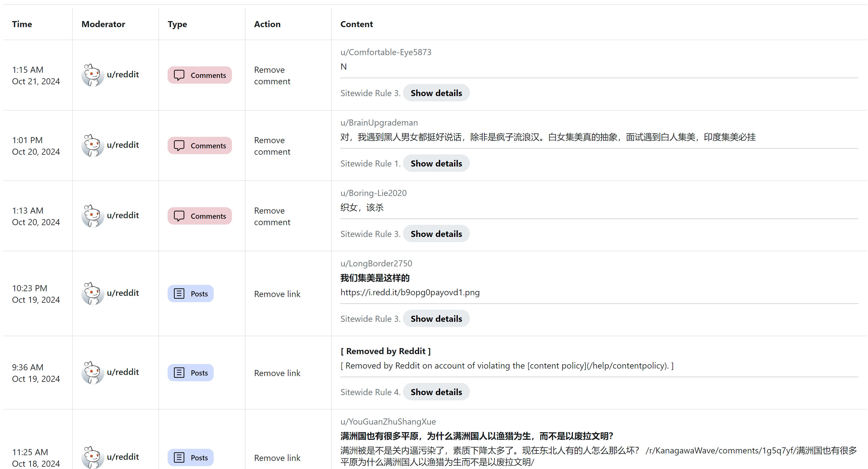
Task: Click the u/reddit avatar in the 11:25 AM row
Action: pyautogui.click(x=92, y=457)
